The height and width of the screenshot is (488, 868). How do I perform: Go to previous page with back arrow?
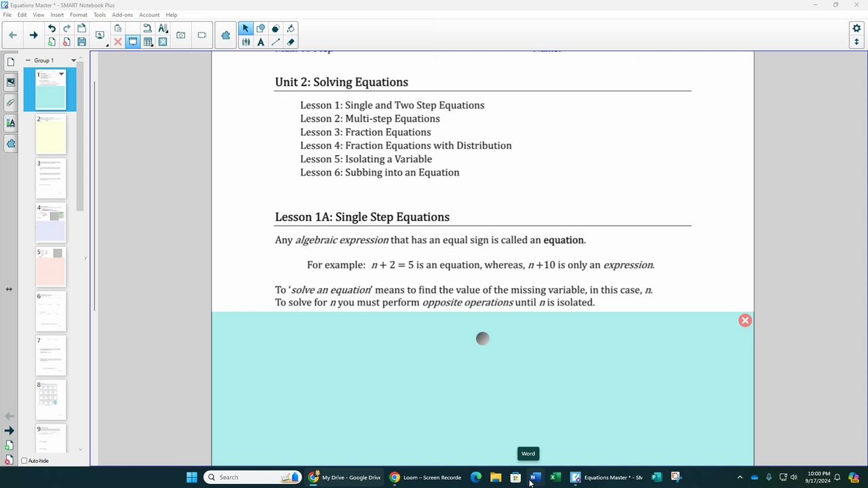coord(13,35)
